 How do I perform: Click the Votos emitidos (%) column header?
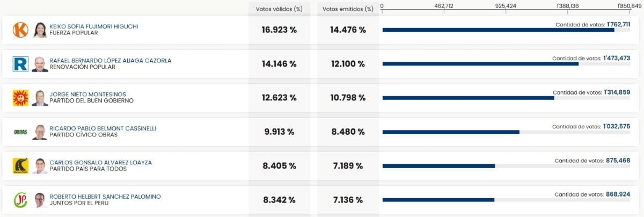pyautogui.click(x=348, y=9)
